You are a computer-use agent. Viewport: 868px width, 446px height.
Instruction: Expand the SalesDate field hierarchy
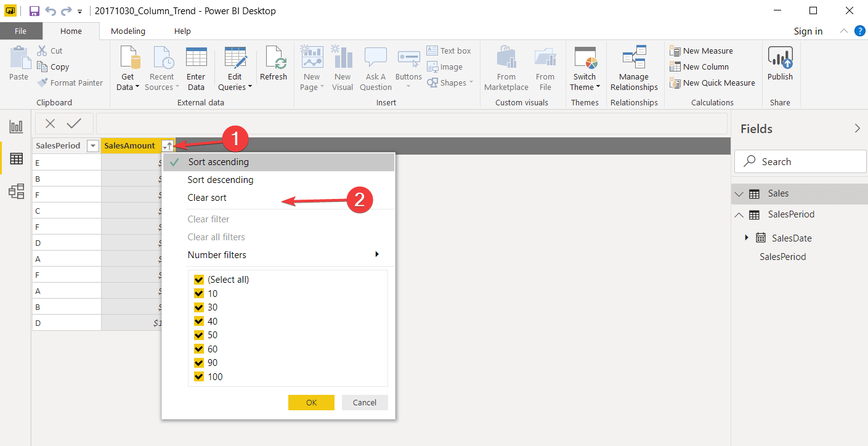[747, 238]
